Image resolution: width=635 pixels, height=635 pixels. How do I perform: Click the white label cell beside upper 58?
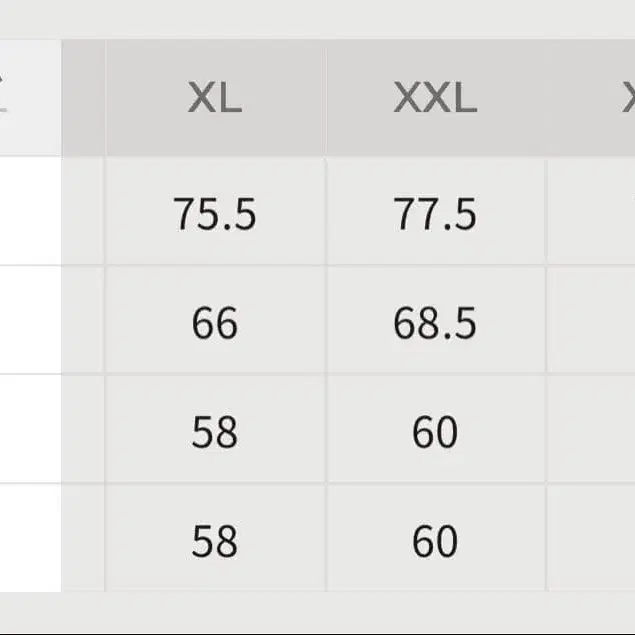point(30,430)
